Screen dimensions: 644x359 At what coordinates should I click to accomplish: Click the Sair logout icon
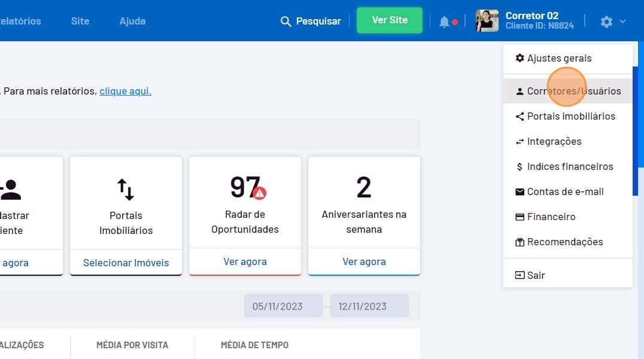(520, 276)
